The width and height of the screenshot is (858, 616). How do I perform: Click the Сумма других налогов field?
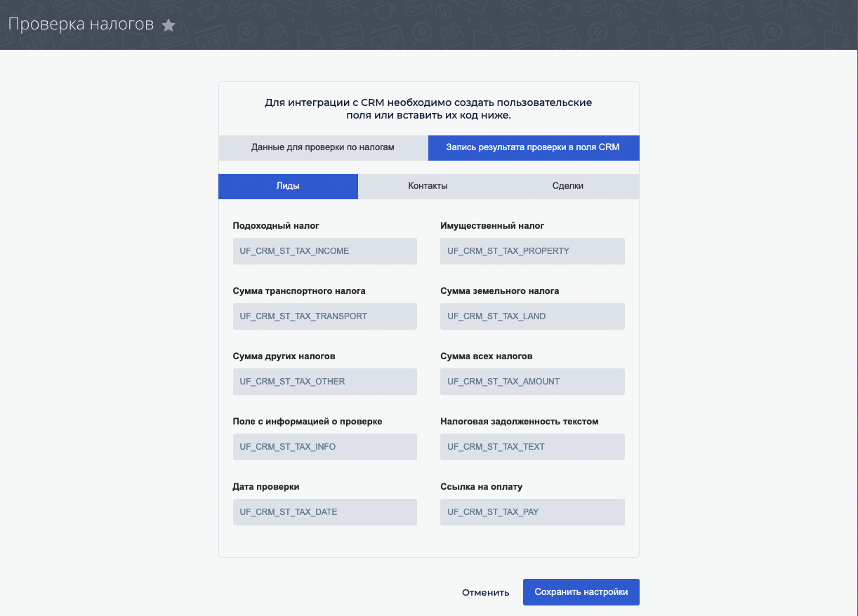(324, 382)
